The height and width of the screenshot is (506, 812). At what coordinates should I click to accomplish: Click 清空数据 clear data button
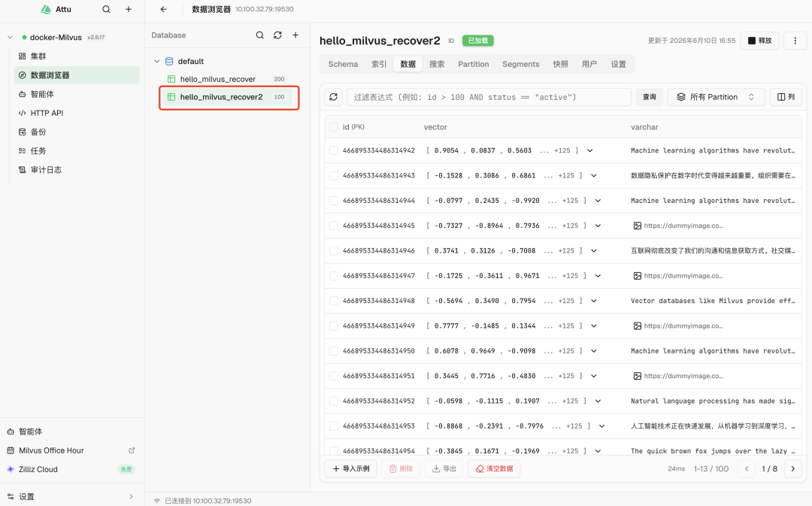(494, 468)
